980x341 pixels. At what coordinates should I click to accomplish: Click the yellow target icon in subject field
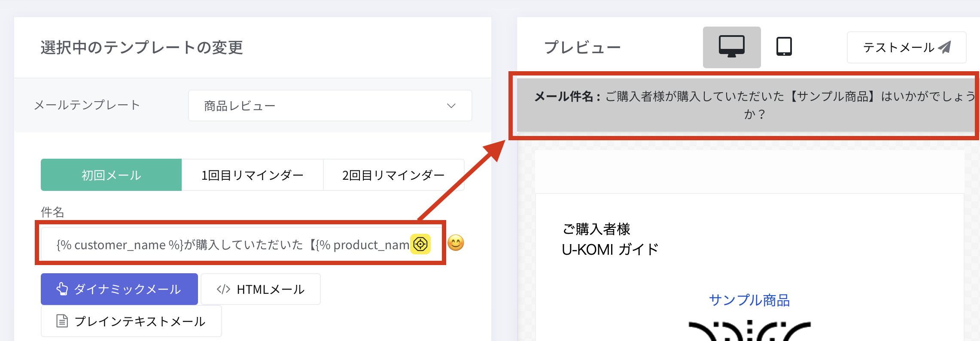coord(420,244)
